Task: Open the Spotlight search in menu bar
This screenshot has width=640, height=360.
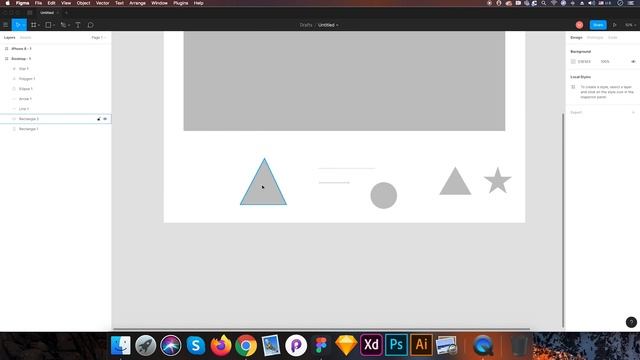Action: (x=544, y=3)
